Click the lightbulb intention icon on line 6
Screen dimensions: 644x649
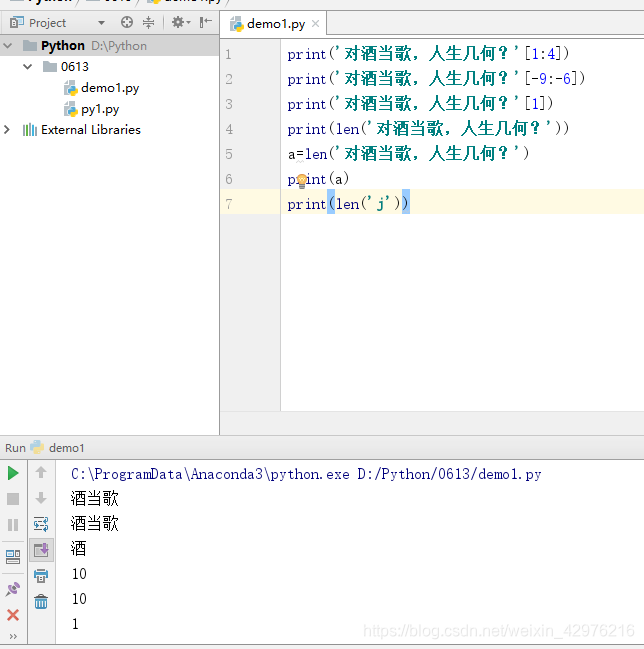click(x=301, y=181)
